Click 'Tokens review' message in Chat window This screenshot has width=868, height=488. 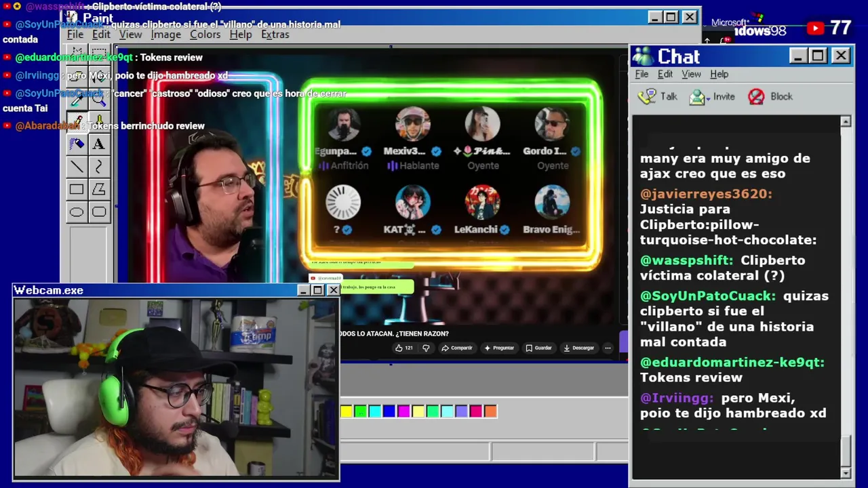click(x=691, y=378)
